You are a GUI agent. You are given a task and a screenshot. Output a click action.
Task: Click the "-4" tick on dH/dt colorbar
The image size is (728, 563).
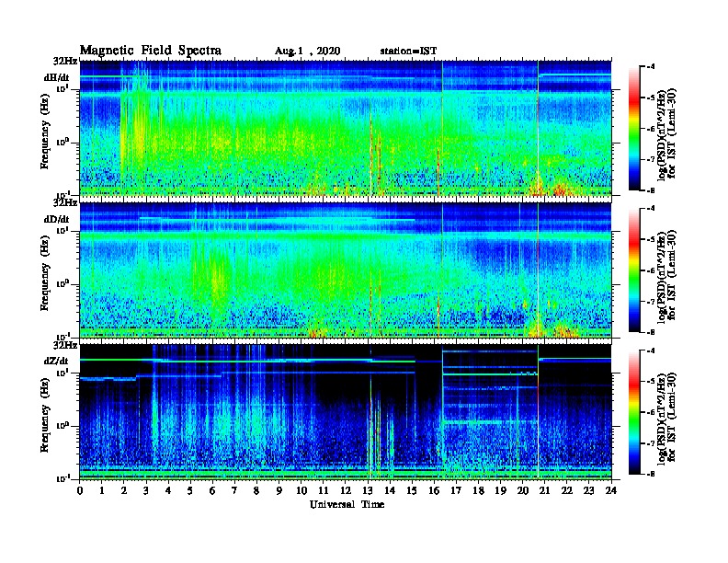[650, 67]
